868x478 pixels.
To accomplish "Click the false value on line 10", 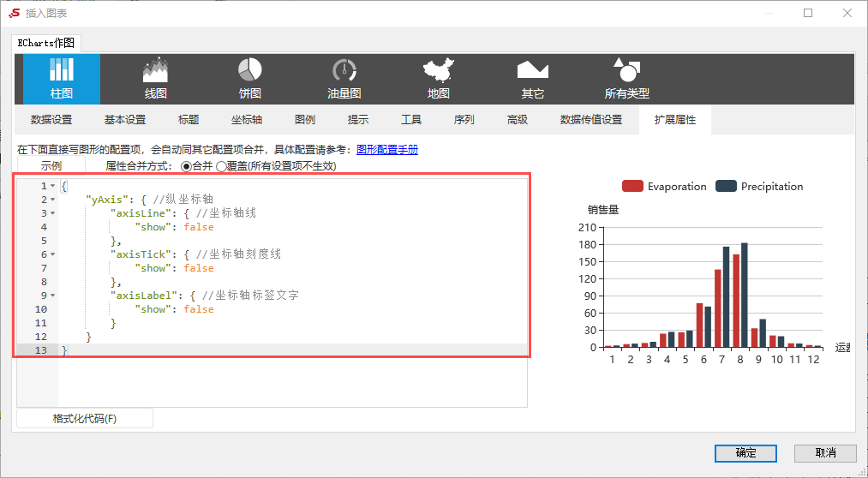I will point(199,310).
